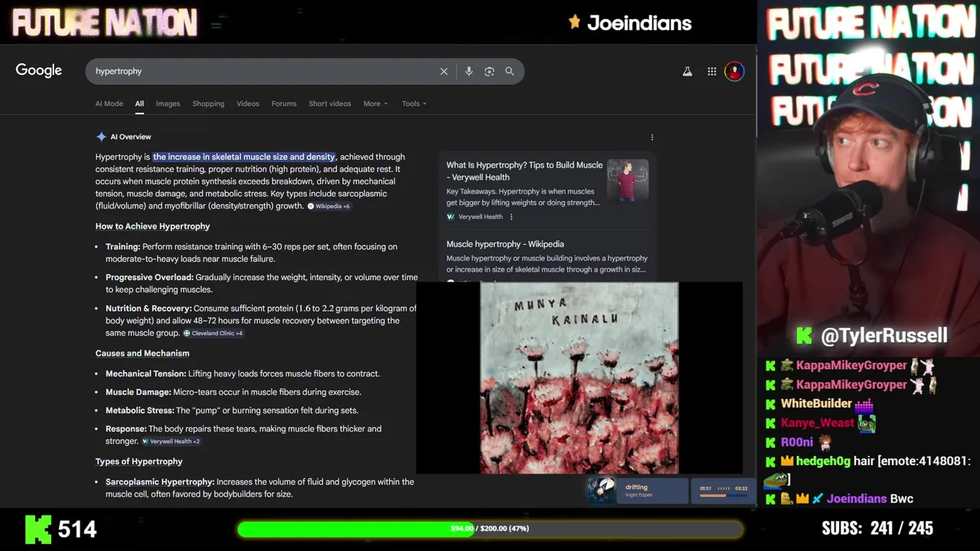
Task: Click the @TylerRussell handle
Action: pos(884,335)
